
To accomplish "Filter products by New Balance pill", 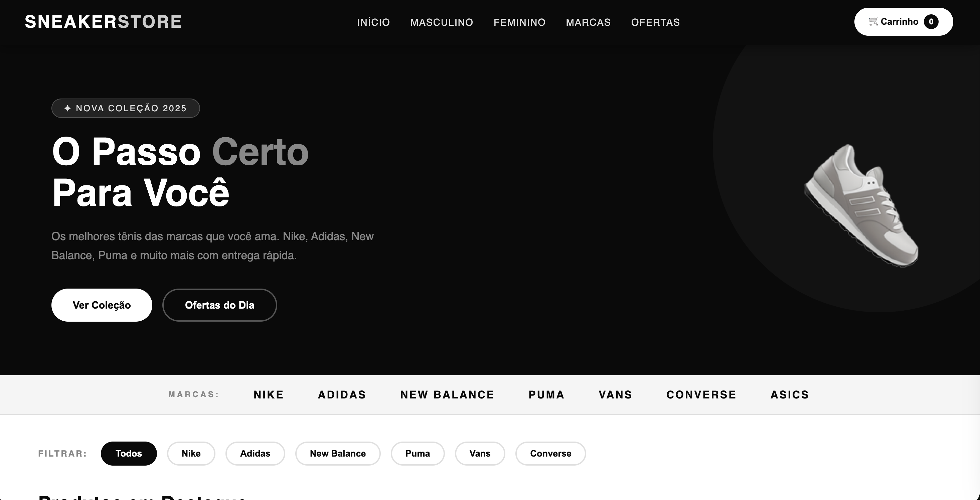I will pyautogui.click(x=338, y=454).
